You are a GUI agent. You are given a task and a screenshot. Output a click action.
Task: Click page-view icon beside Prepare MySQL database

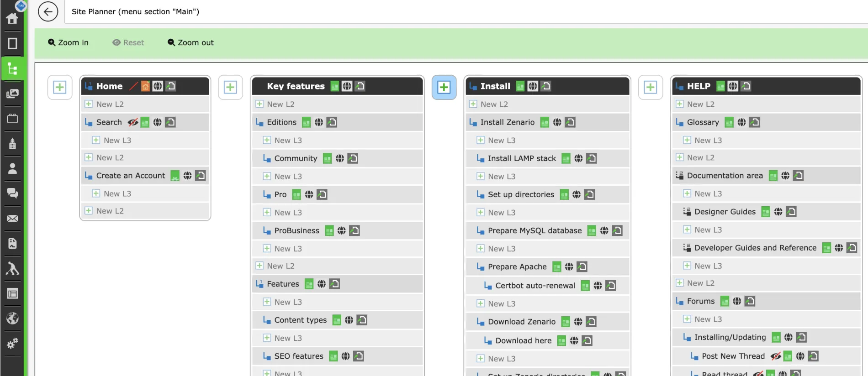click(617, 230)
